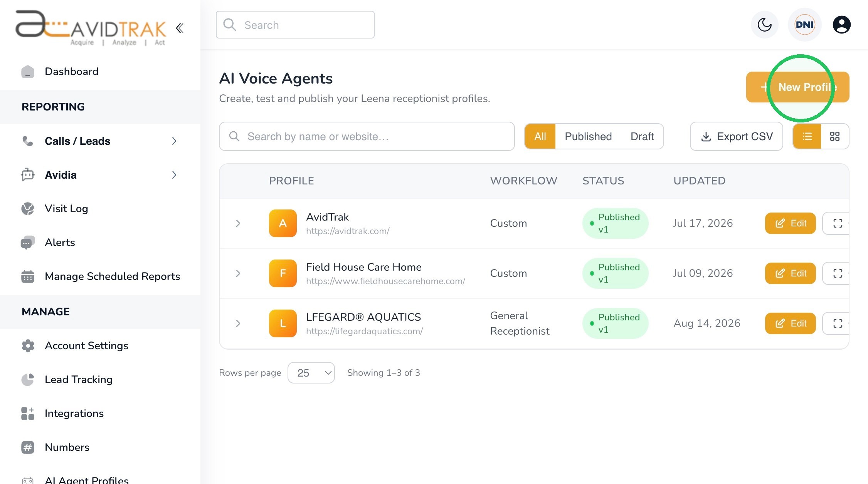Click the Calls / Leads phone icon
This screenshot has height=484, width=868.
pos(28,141)
